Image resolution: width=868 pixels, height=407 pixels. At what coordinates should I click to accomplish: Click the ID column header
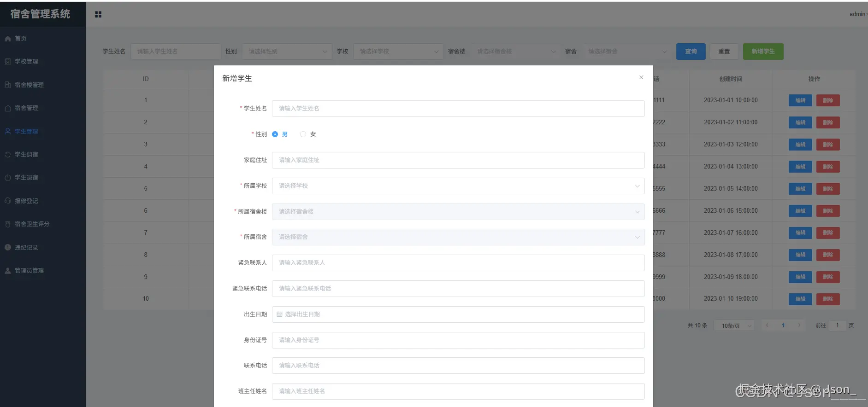coord(146,79)
